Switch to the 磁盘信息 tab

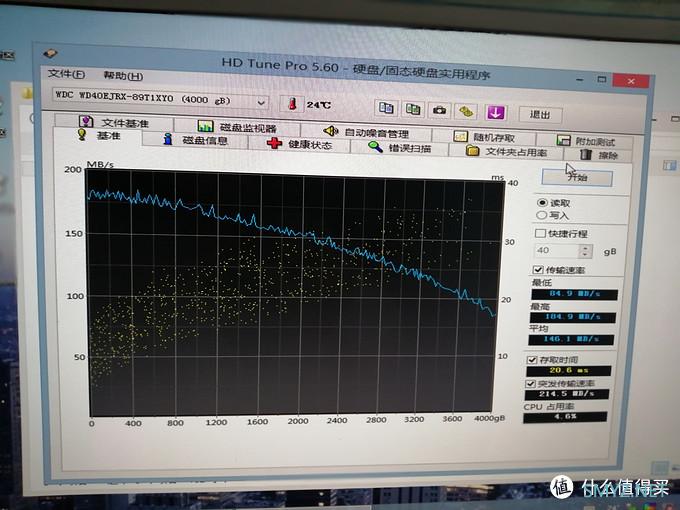coord(195,140)
